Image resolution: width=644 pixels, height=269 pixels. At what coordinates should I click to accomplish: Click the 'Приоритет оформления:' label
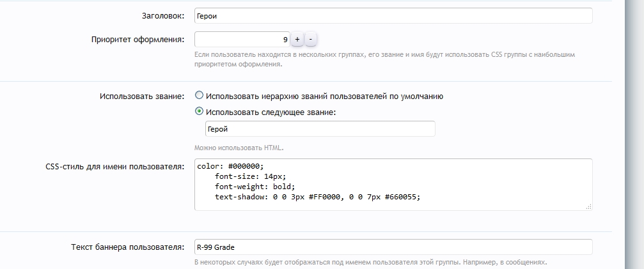[x=138, y=40]
